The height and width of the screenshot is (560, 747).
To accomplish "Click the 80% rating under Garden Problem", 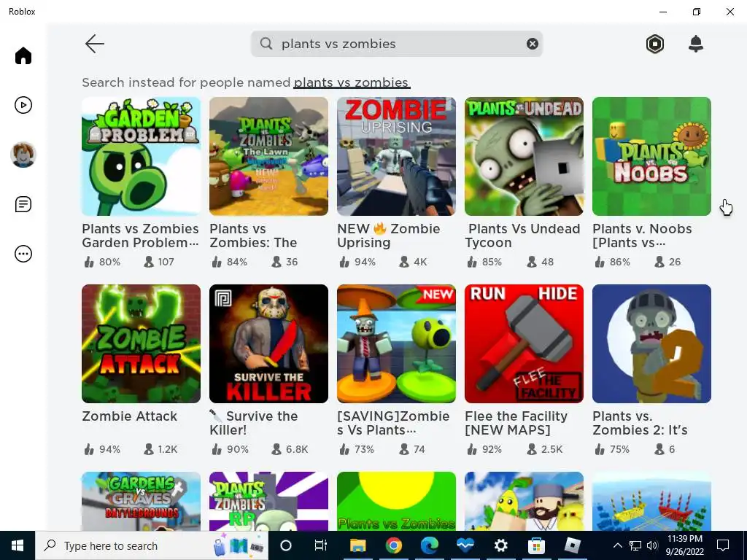I will coord(102,262).
